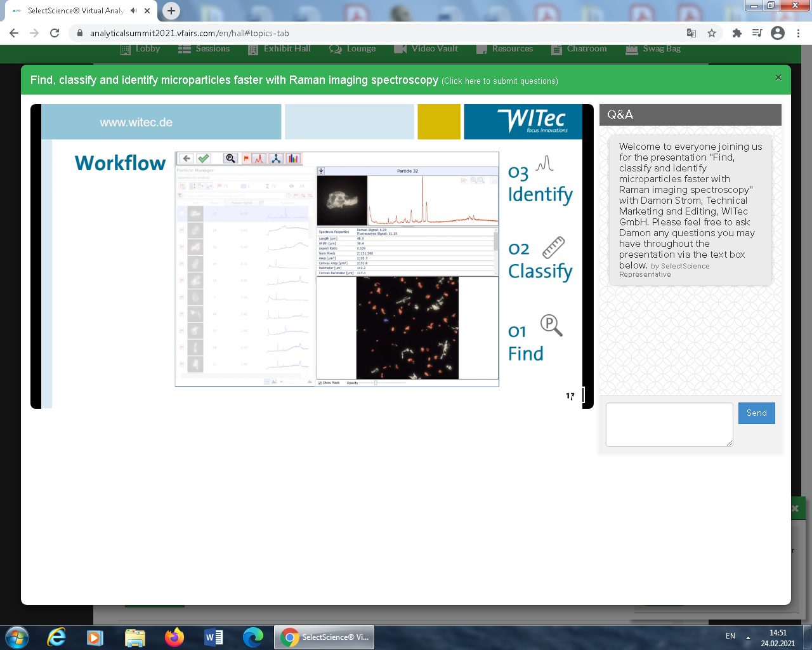Click the back arrow in the slide toolbar
The width and height of the screenshot is (812, 650).
(x=187, y=159)
